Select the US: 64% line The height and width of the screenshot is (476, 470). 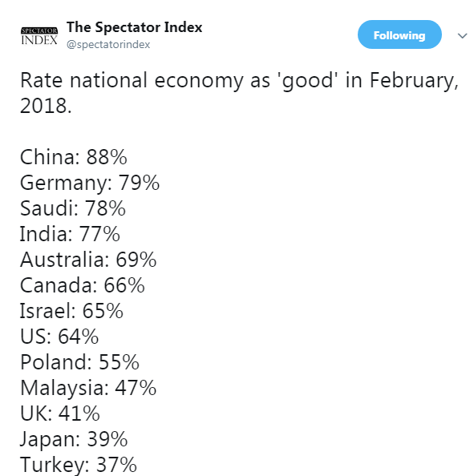59,337
